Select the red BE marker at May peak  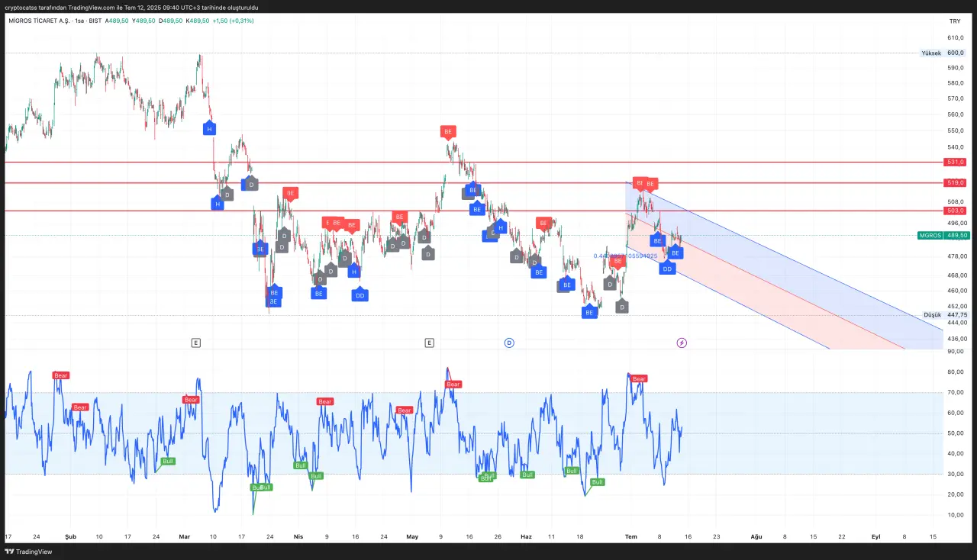tap(448, 131)
